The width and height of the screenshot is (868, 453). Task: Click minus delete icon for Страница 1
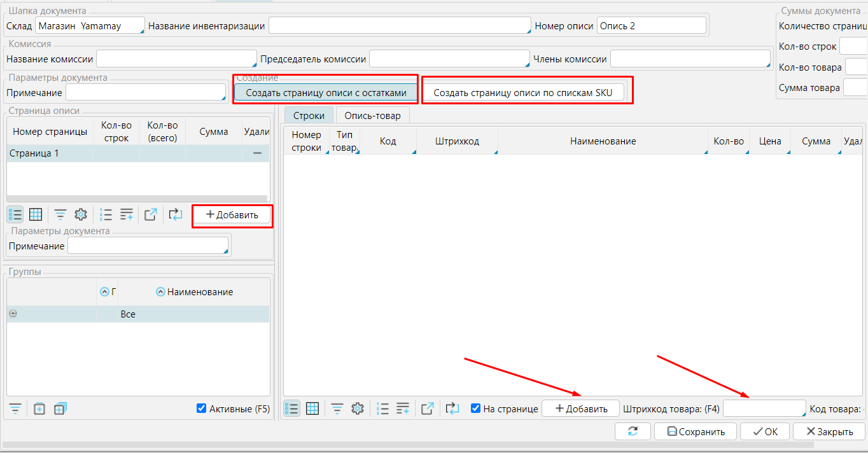[258, 153]
